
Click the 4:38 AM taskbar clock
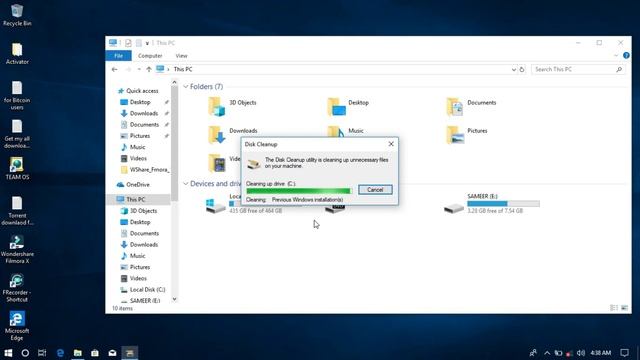[x=601, y=353]
